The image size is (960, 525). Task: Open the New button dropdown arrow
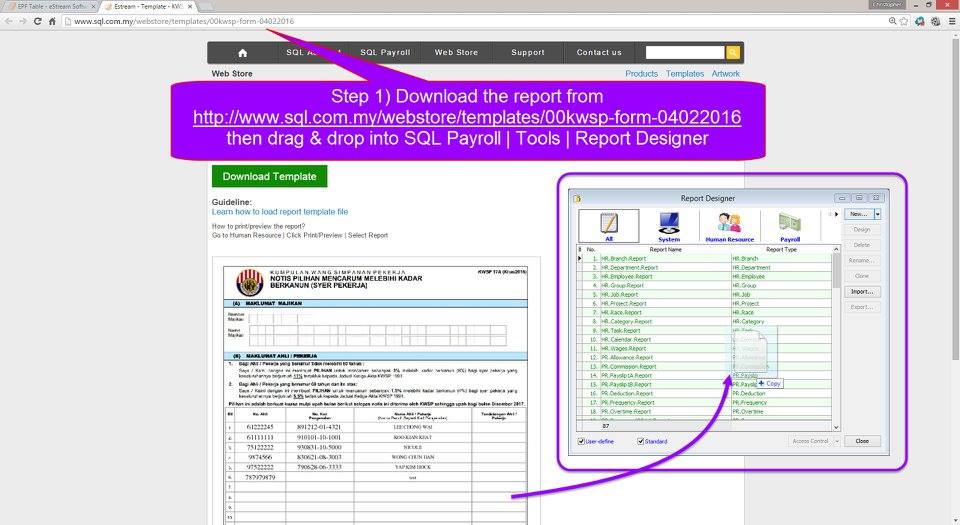coord(877,214)
